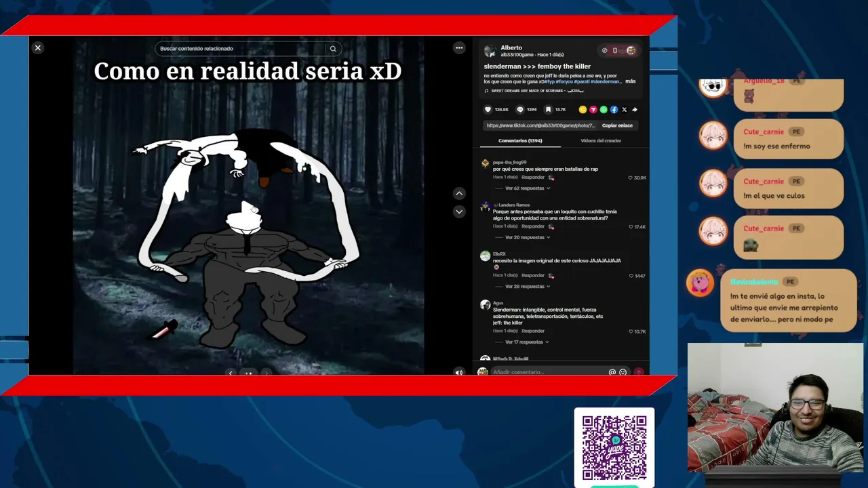
Task: Like the post with heart icon
Action: pos(488,109)
